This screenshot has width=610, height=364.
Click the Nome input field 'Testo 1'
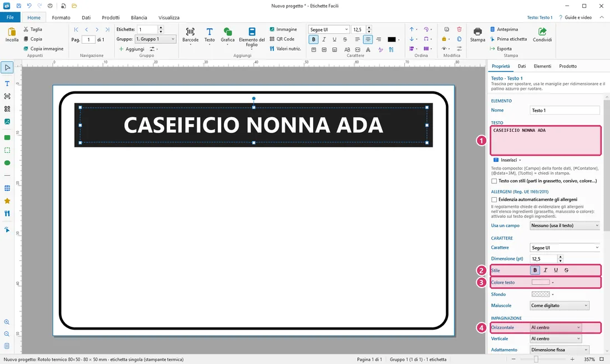pos(565,110)
